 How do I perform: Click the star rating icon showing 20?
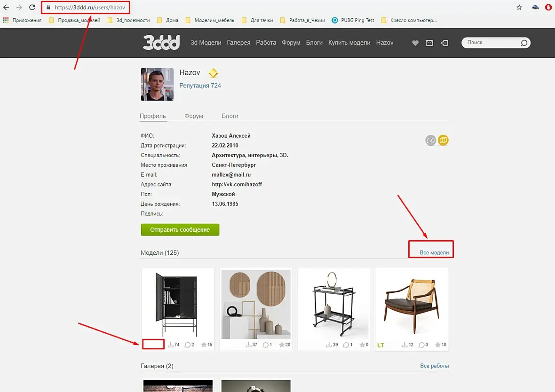[x=282, y=345]
